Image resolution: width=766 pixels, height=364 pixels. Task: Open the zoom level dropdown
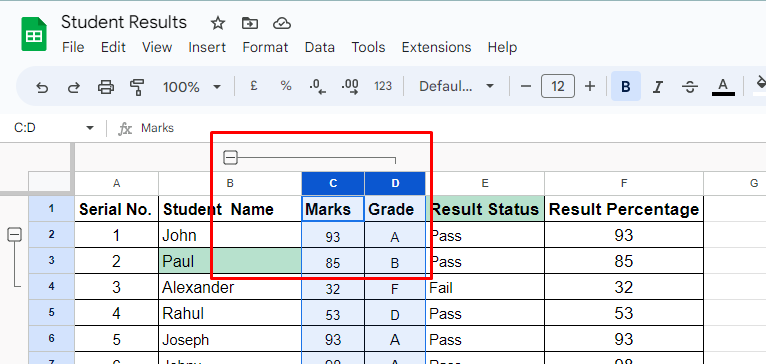[x=192, y=87]
